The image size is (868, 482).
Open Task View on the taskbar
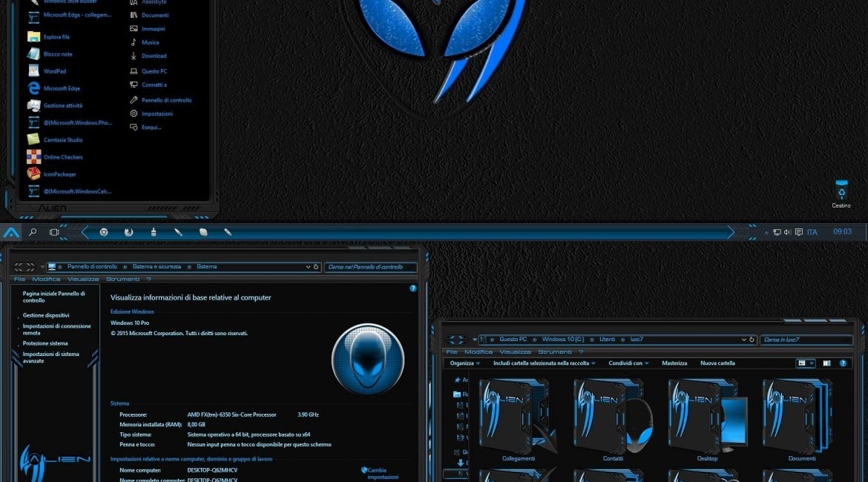pos(53,232)
